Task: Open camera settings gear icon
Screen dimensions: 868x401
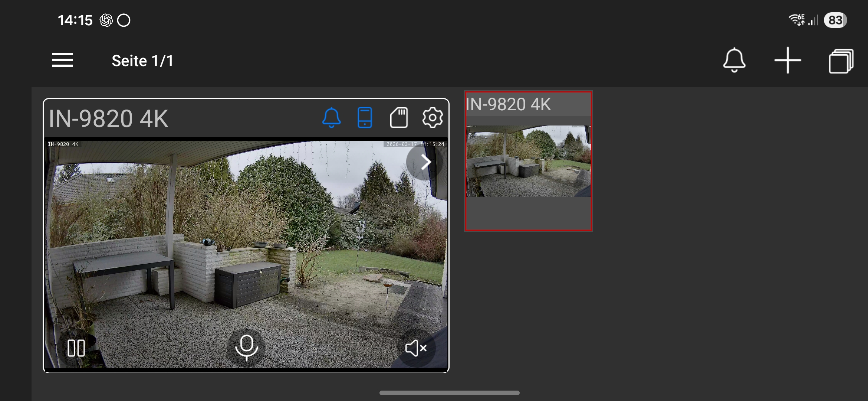Action: coord(433,118)
